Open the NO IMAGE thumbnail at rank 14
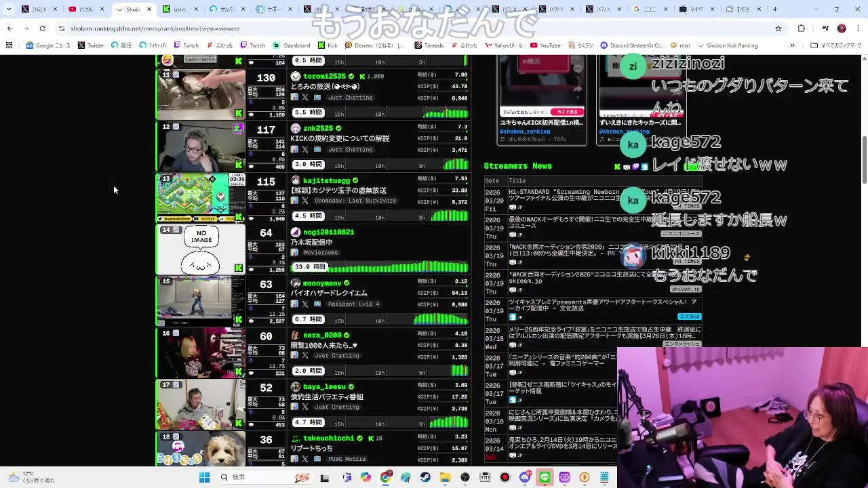Screen dimensions: 868x488 (x=201, y=249)
